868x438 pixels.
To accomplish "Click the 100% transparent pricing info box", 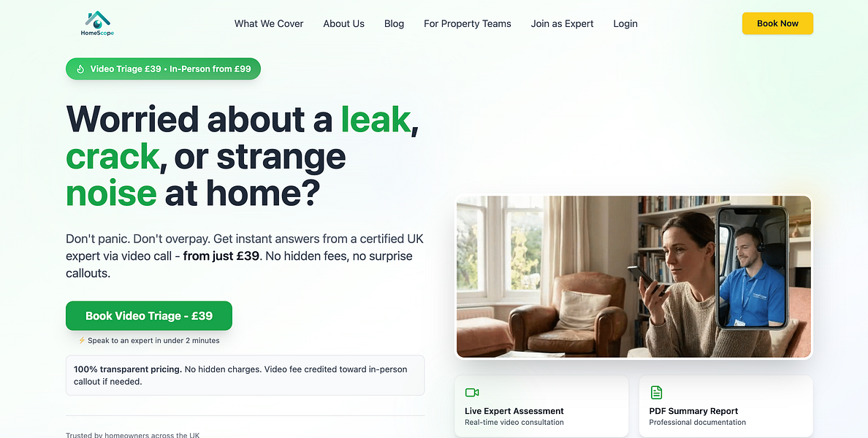I will point(245,375).
